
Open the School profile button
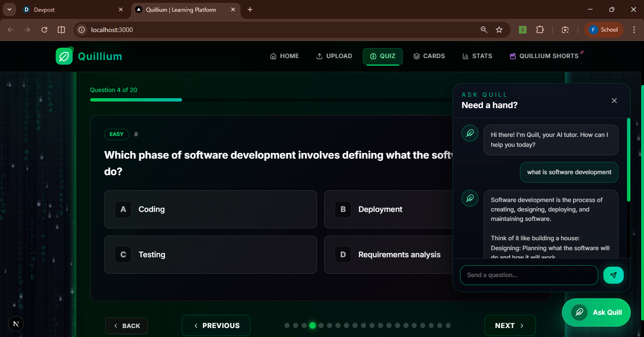coord(604,30)
